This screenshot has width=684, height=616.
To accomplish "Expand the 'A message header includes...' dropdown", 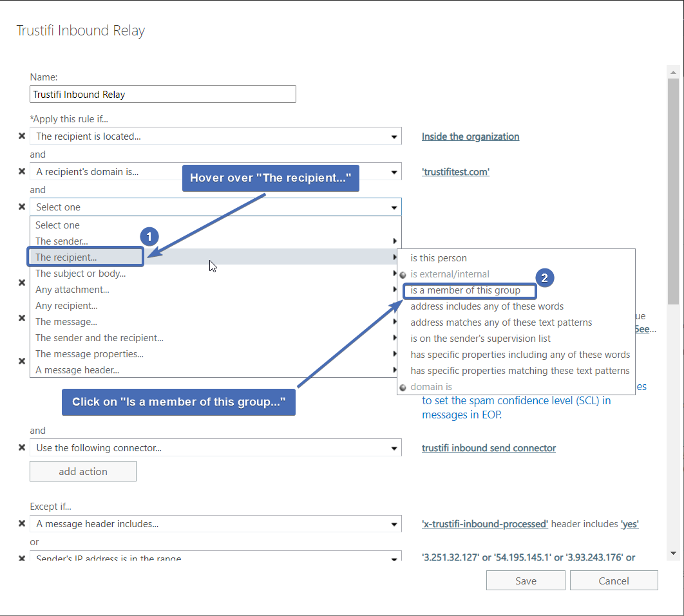I will coord(216,523).
